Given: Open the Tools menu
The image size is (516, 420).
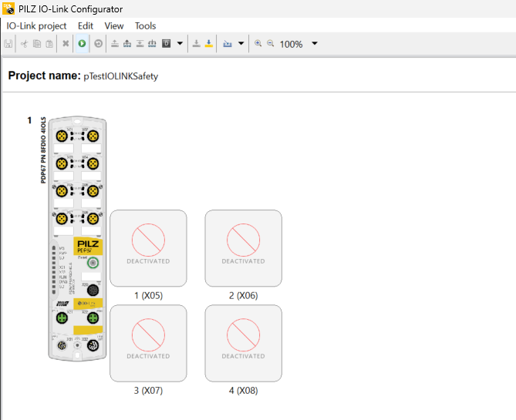Looking at the screenshot, I should pyautogui.click(x=145, y=26).
